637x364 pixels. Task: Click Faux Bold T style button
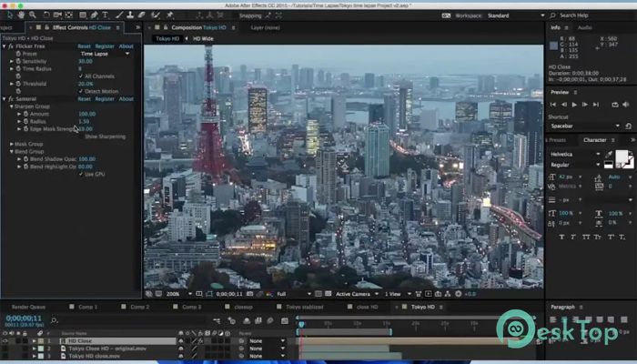561,237
